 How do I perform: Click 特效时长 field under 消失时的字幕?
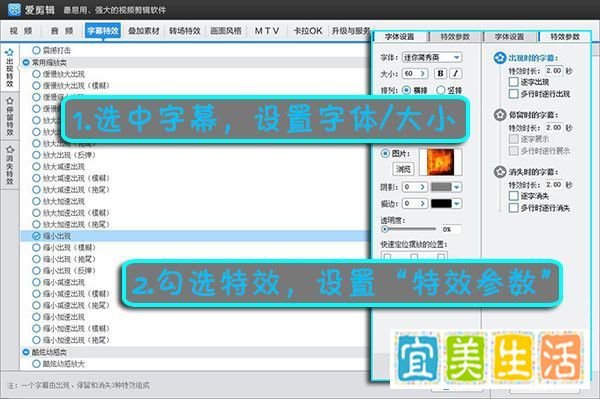click(554, 184)
